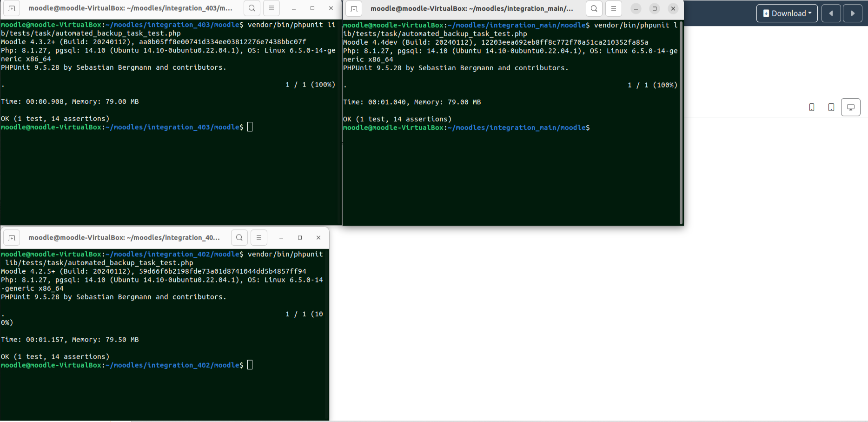Click the integration_402 terminal title text

tap(124, 238)
